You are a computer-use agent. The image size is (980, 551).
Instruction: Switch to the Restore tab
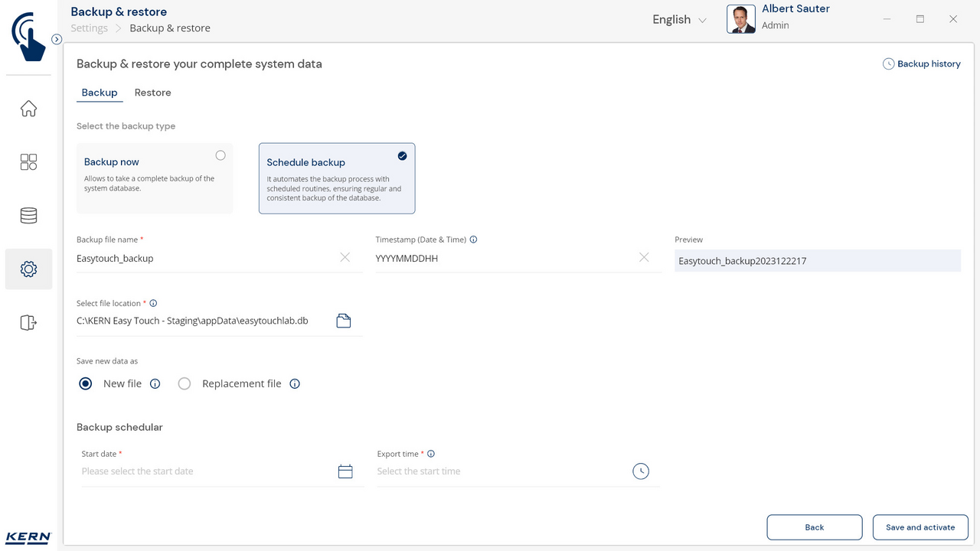152,93
